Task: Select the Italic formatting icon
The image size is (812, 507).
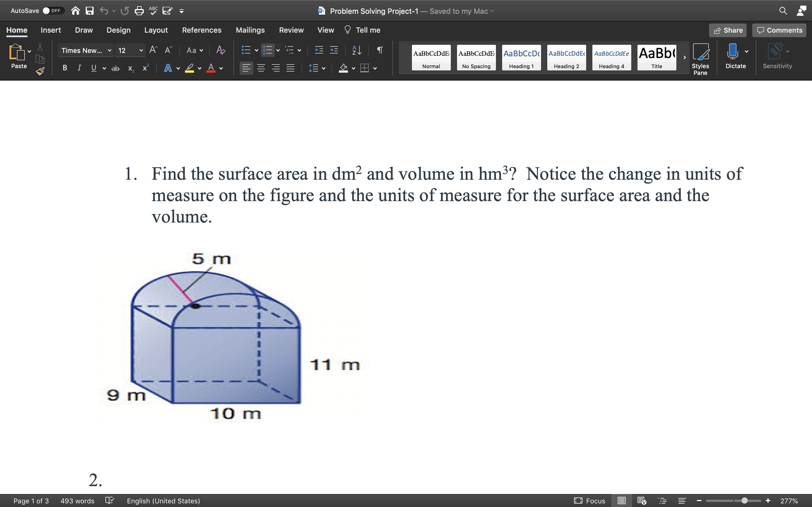Action: tap(79, 68)
